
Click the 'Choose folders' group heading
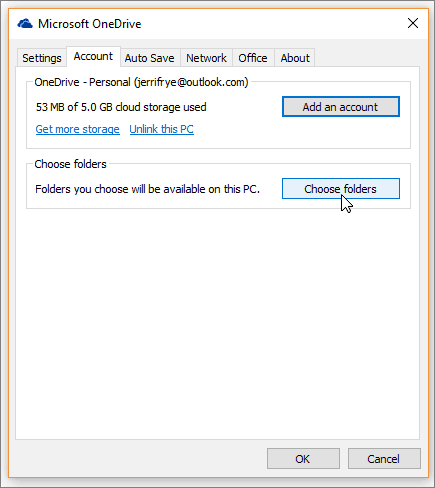point(70,164)
